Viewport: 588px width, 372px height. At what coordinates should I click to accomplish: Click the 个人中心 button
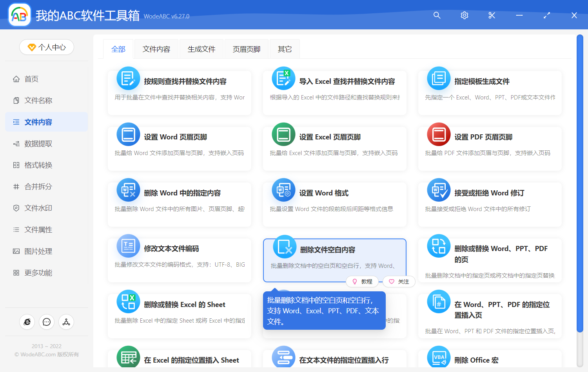click(x=47, y=47)
